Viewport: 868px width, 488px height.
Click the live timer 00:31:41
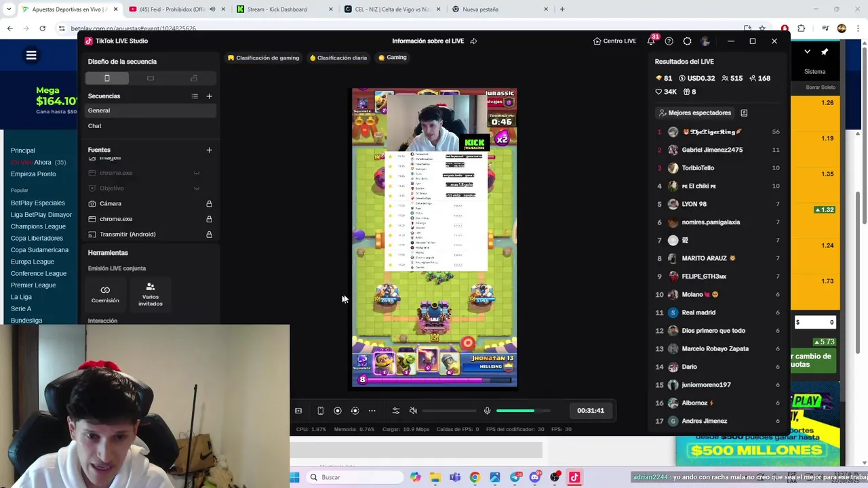coord(591,411)
